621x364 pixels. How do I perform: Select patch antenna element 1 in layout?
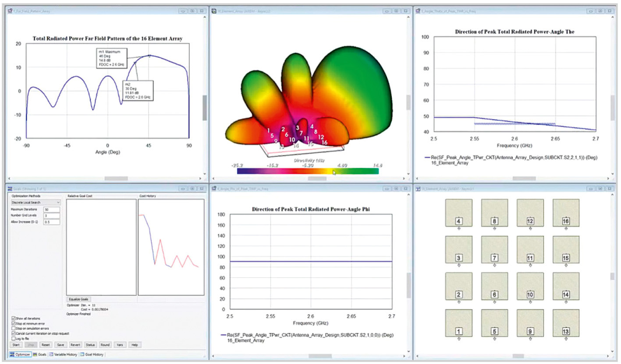[459, 323]
